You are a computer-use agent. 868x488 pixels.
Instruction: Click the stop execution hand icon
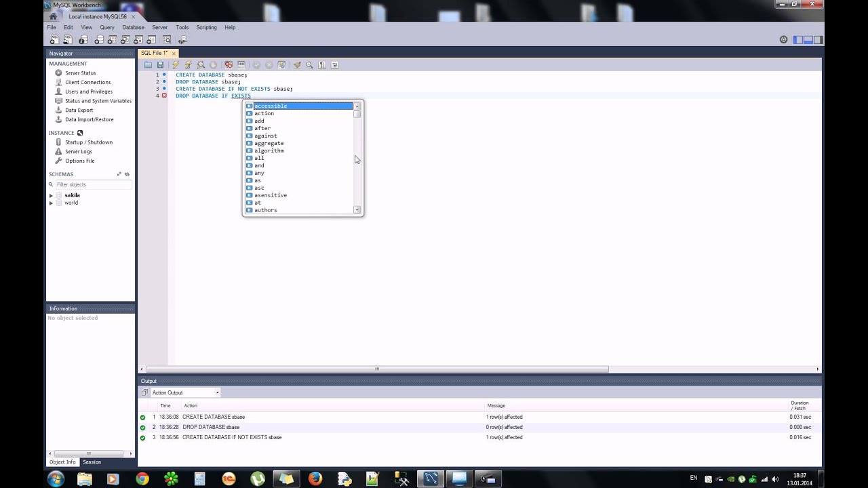(x=213, y=65)
